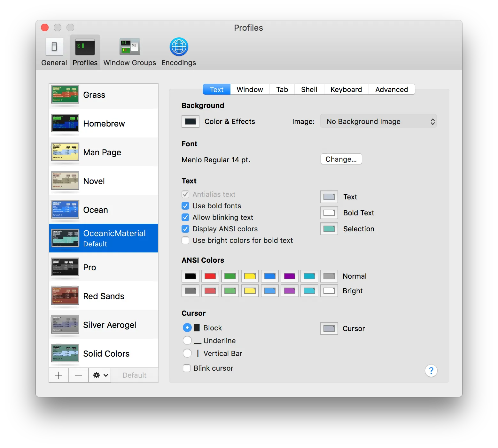Switch to the Shell tab
Image resolution: width=498 pixels, height=448 pixels.
(309, 89)
